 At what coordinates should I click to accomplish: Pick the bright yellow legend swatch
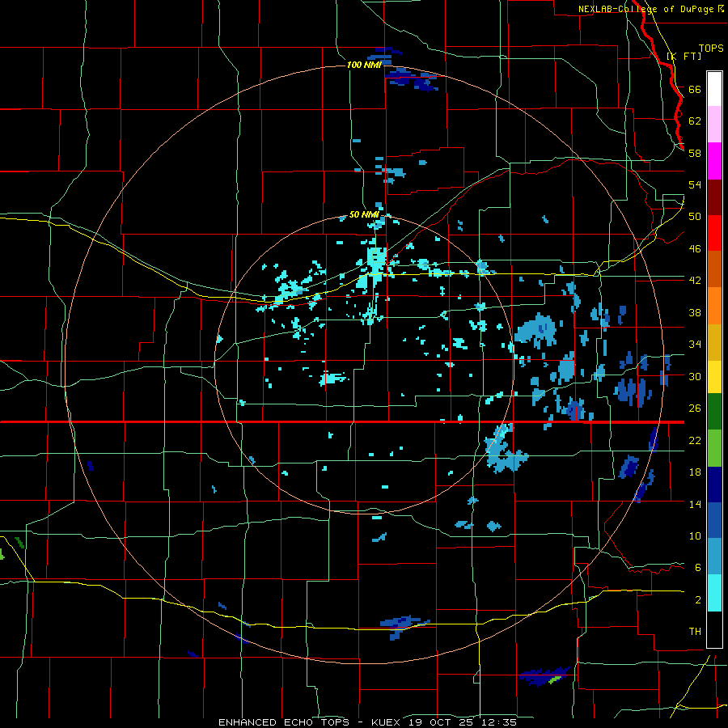pyautogui.click(x=714, y=377)
